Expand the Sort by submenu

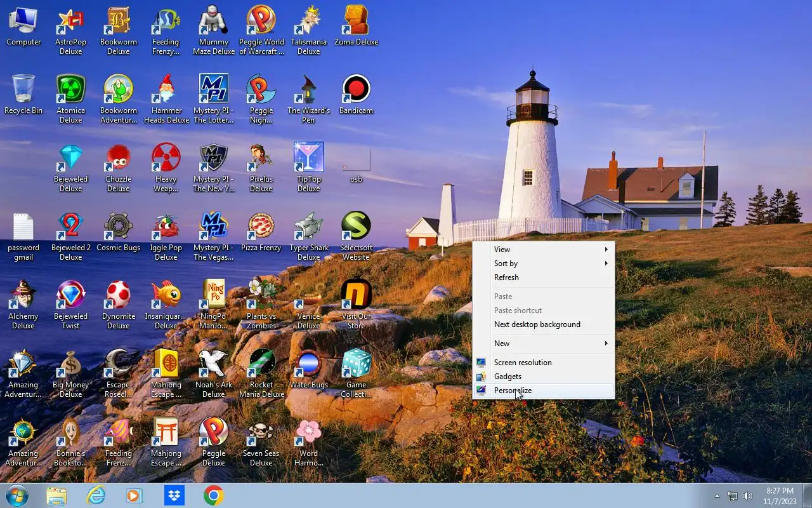[x=544, y=264]
